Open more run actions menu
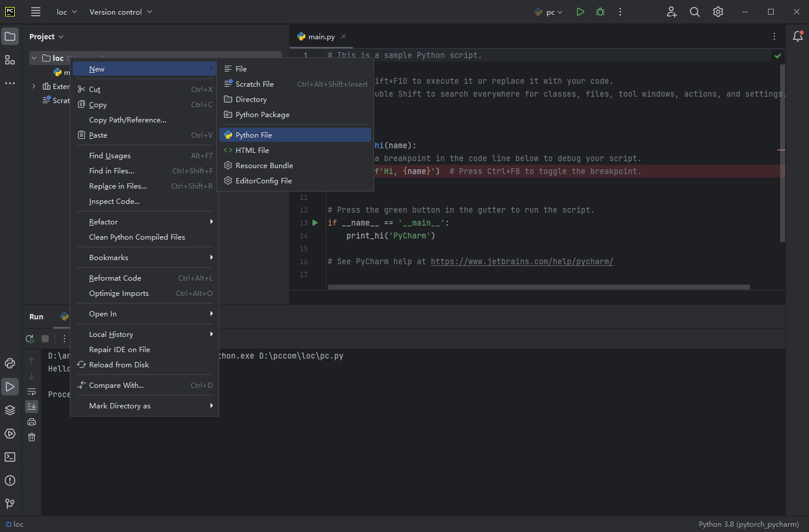 (x=620, y=12)
